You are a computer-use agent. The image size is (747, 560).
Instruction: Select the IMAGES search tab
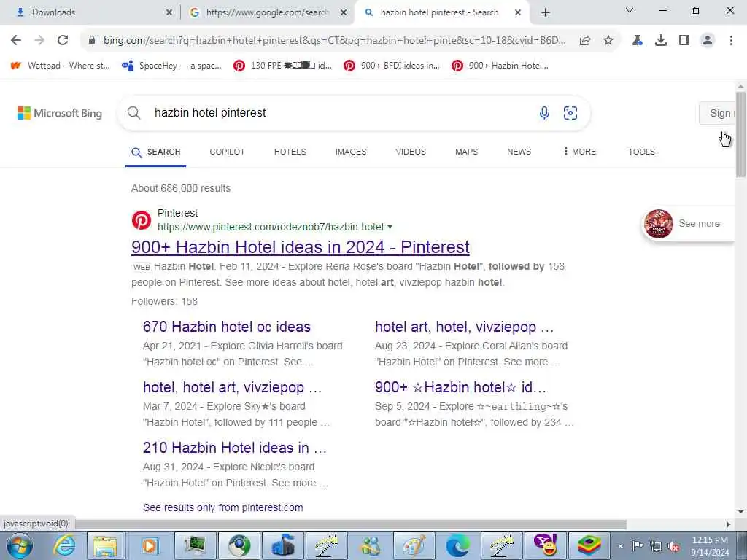click(x=351, y=152)
